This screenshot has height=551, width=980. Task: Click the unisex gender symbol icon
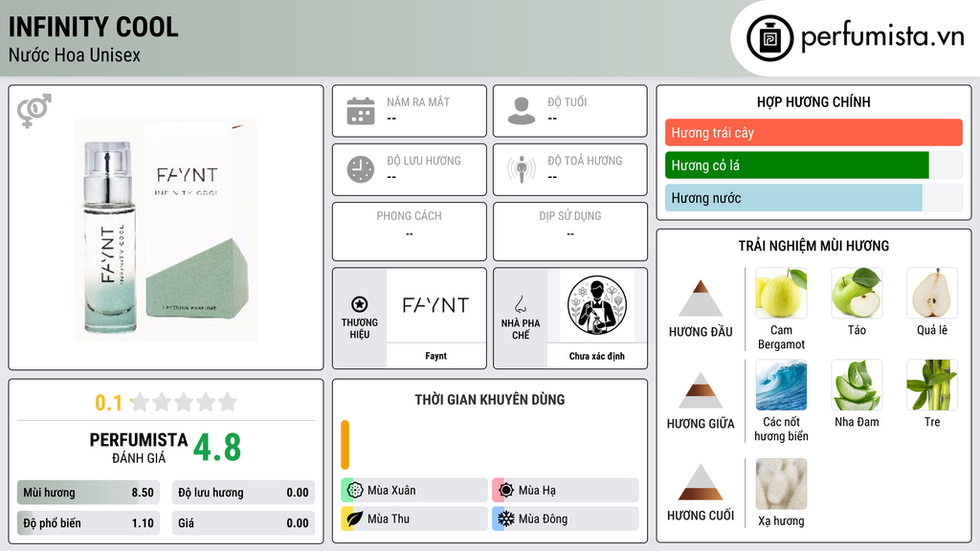(x=33, y=111)
